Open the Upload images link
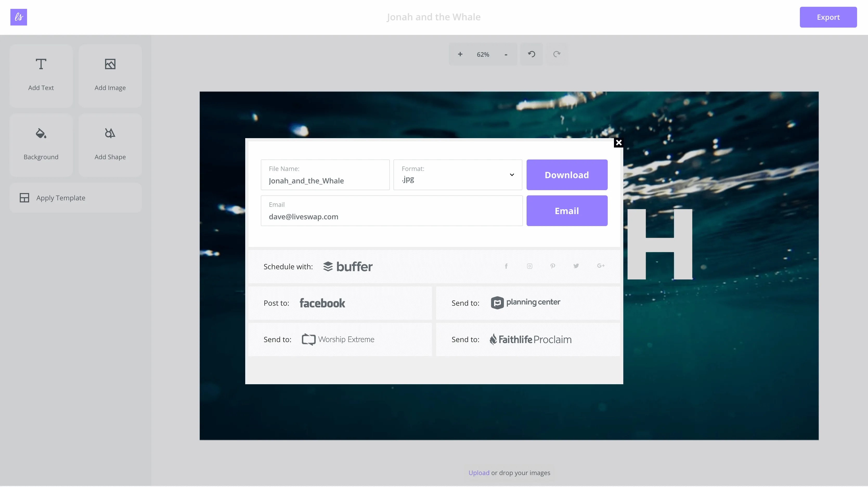Image resolution: width=868 pixels, height=487 pixels. [478, 472]
